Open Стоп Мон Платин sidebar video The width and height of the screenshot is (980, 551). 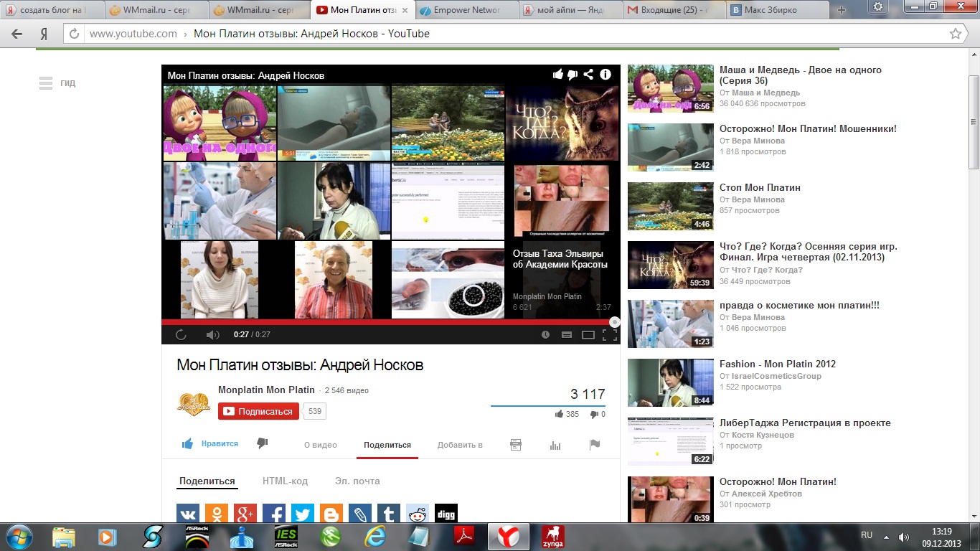[x=760, y=187]
